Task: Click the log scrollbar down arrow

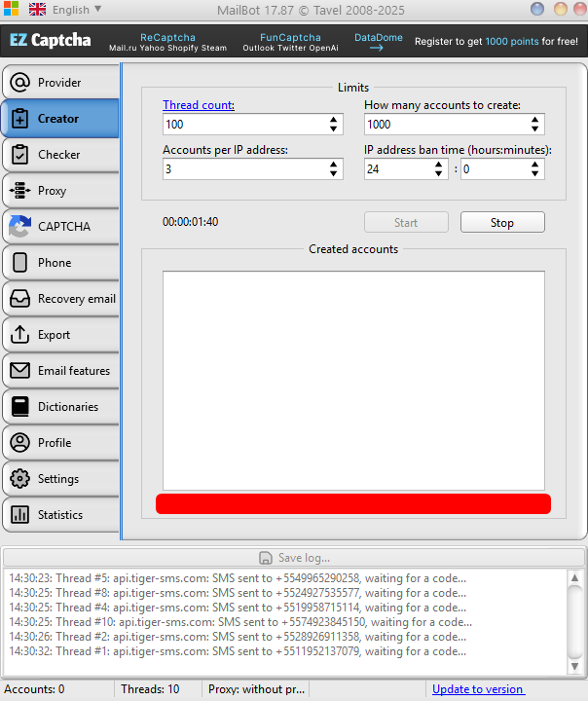Action: tap(575, 667)
